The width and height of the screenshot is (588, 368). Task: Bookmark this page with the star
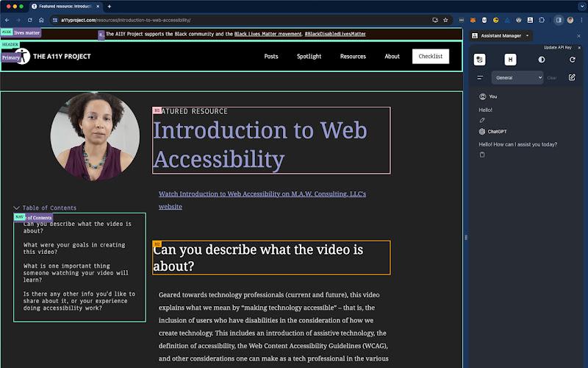(x=445, y=20)
